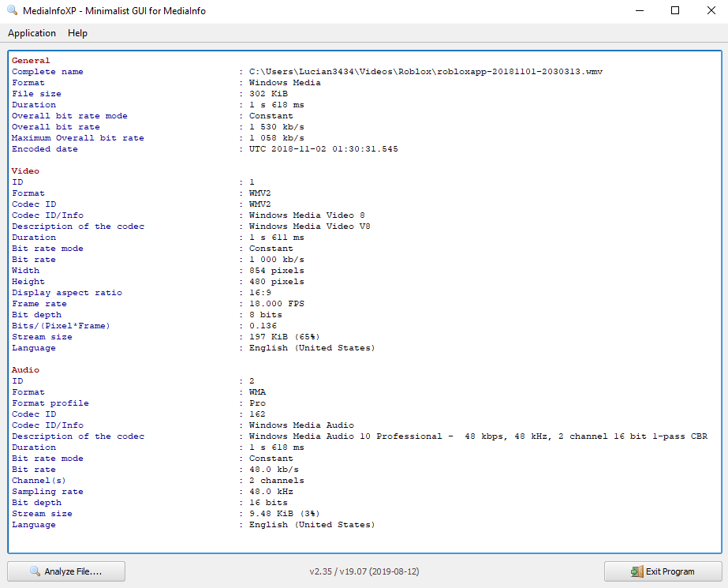Click the '1 530 kb/s' overall bit rate
The width and height of the screenshot is (728, 588).
click(x=277, y=127)
